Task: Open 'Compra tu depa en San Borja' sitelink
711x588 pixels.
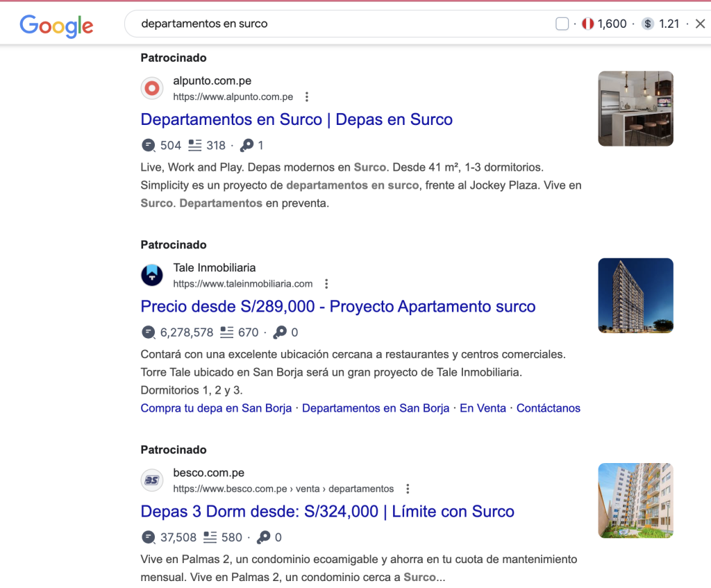Action: 217,408
